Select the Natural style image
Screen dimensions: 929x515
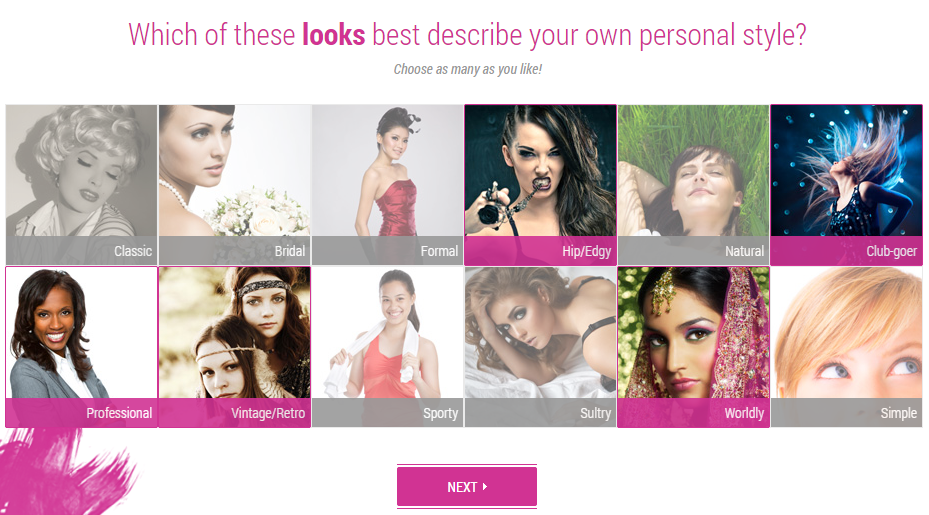(x=693, y=184)
